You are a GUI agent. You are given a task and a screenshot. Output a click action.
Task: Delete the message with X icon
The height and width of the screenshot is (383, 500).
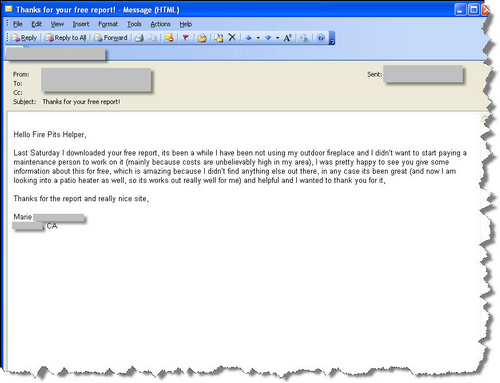click(232, 37)
